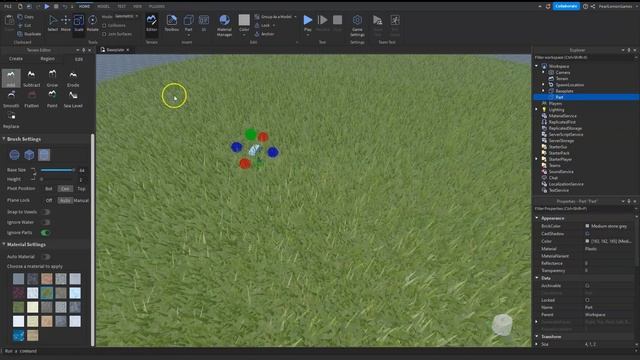Click the Stop test button
The height and width of the screenshot is (360, 640).
338,23
